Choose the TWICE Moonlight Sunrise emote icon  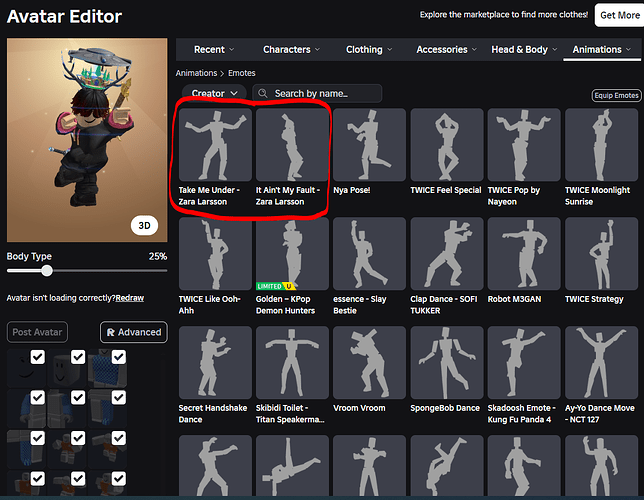point(601,145)
